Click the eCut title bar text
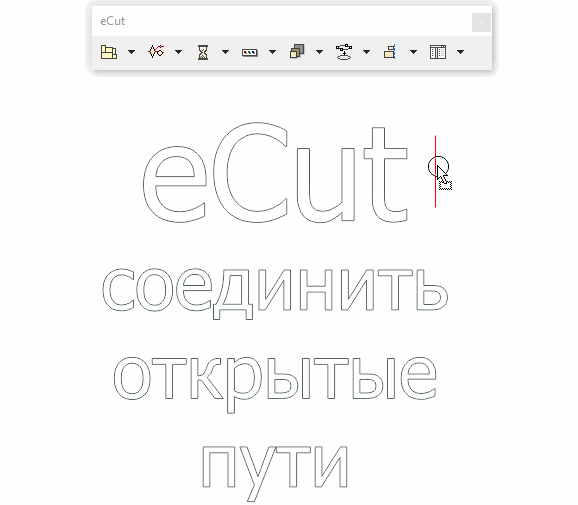The height and width of the screenshot is (505, 578). point(112,21)
